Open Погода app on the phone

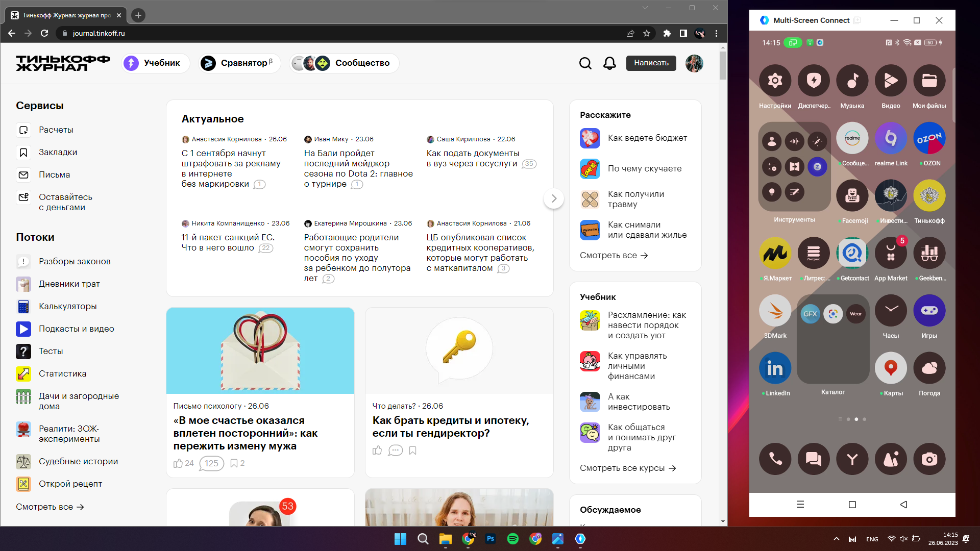[929, 368]
